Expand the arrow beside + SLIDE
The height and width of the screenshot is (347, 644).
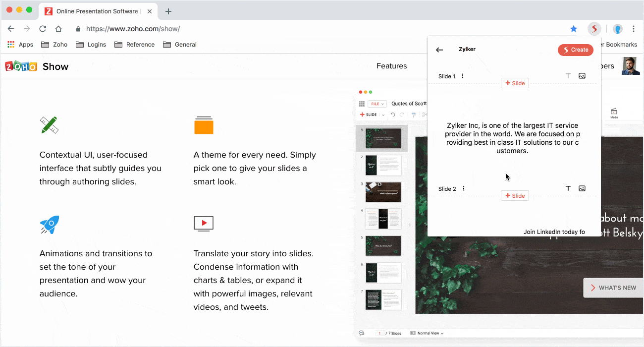(383, 115)
